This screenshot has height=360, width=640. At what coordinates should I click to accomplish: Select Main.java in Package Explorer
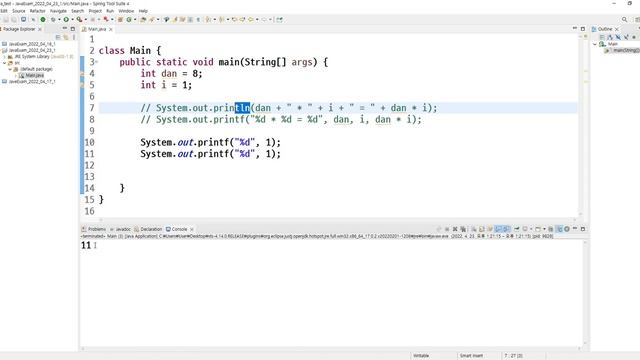point(31,75)
